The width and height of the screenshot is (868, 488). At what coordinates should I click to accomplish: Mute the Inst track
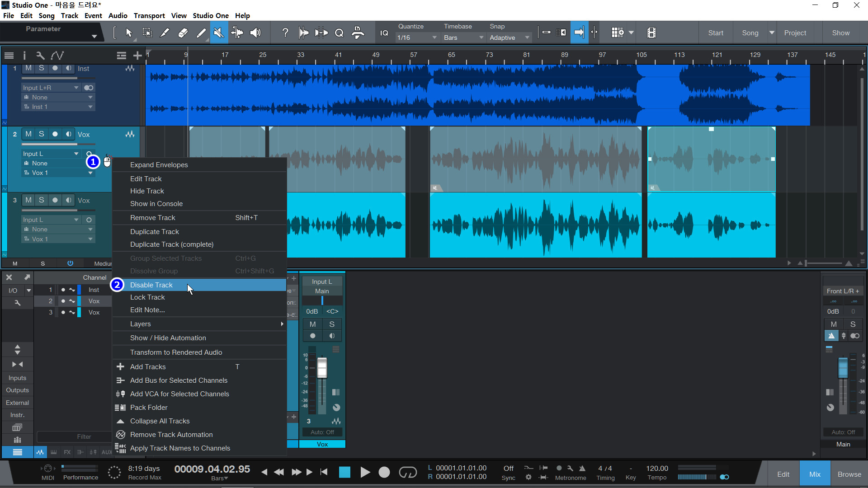point(28,68)
